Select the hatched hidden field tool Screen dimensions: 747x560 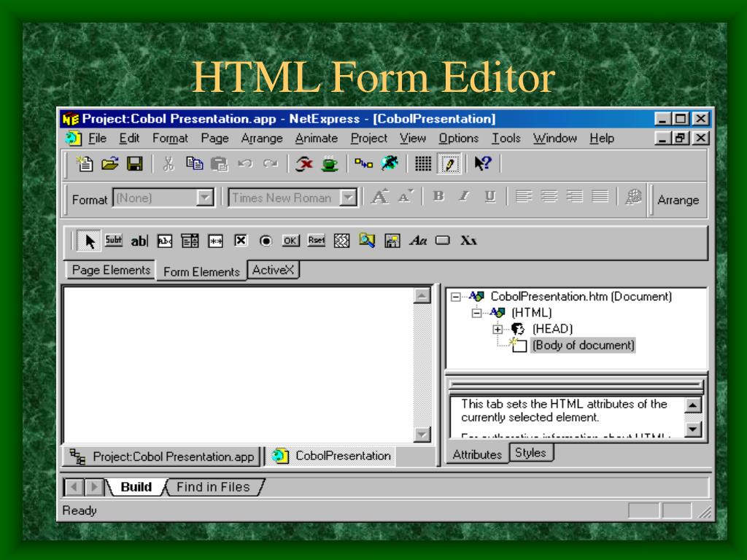[x=341, y=241]
